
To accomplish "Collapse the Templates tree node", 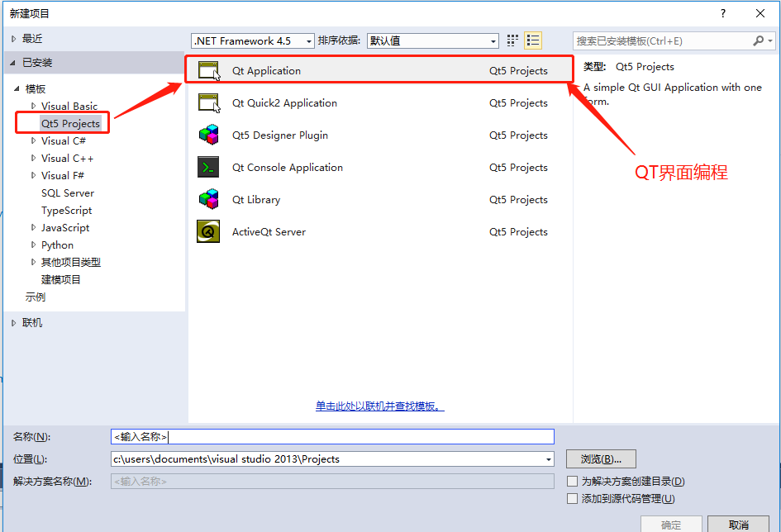I will point(17,88).
